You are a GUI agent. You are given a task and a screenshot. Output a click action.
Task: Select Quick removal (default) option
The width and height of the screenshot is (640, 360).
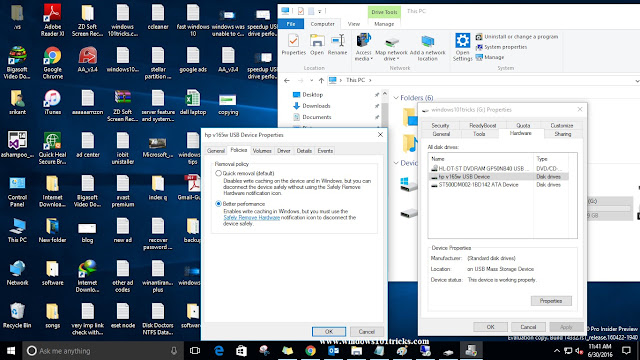(218, 173)
